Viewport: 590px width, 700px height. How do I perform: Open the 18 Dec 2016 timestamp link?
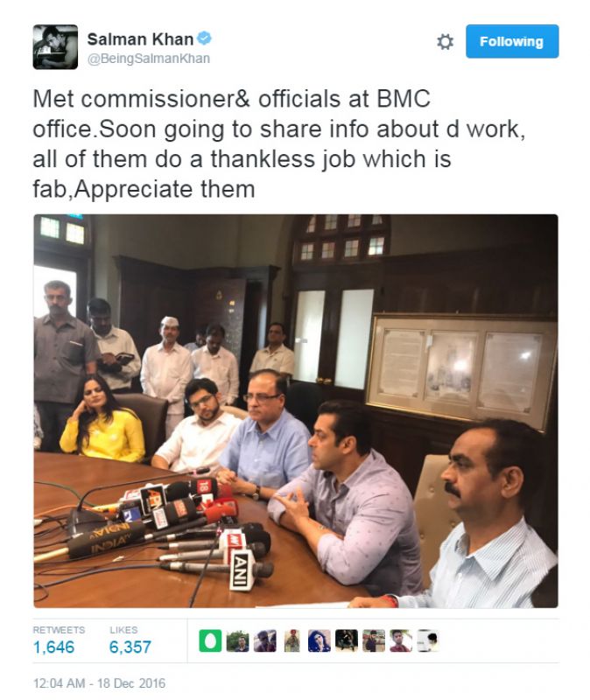[x=99, y=683]
